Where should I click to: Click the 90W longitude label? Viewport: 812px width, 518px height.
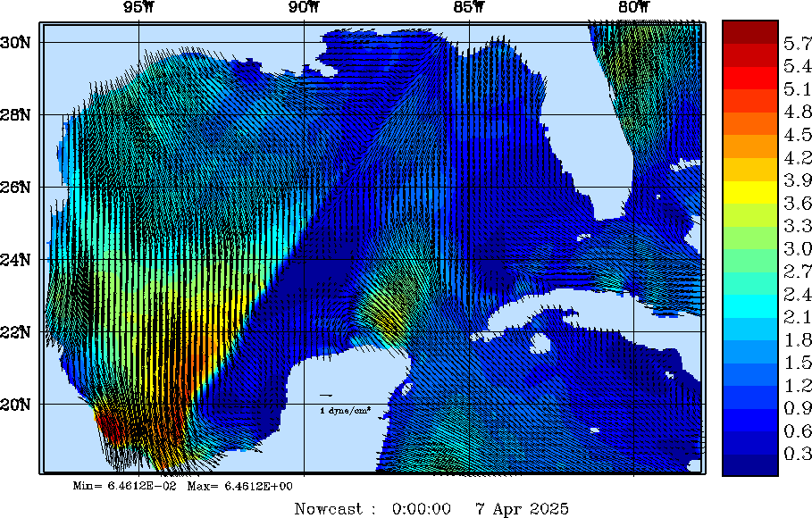coord(305,7)
